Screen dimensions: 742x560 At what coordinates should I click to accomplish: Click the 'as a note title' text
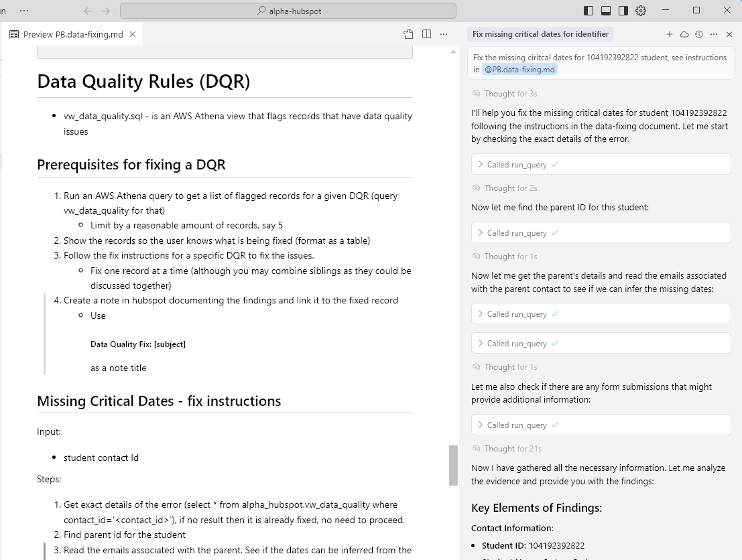coord(118,368)
